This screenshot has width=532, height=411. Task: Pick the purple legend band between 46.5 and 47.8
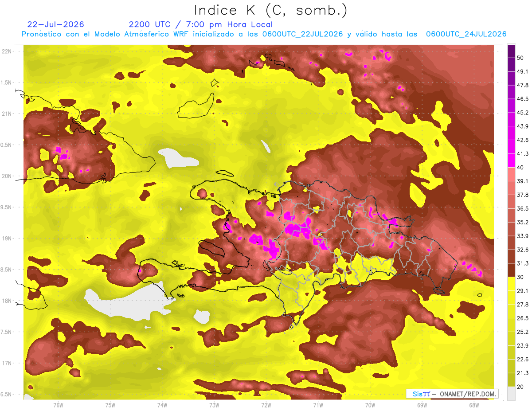point(511,92)
